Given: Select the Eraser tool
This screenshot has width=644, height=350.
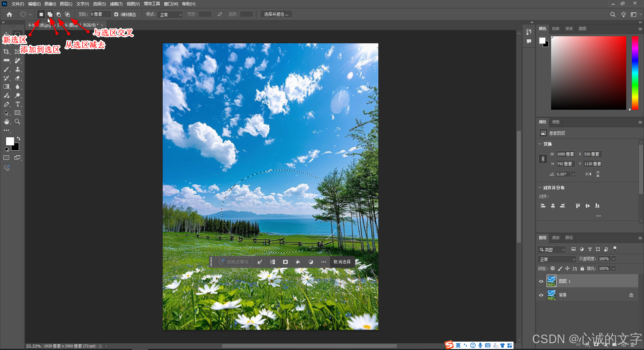Looking at the screenshot, I should pyautogui.click(x=17, y=78).
